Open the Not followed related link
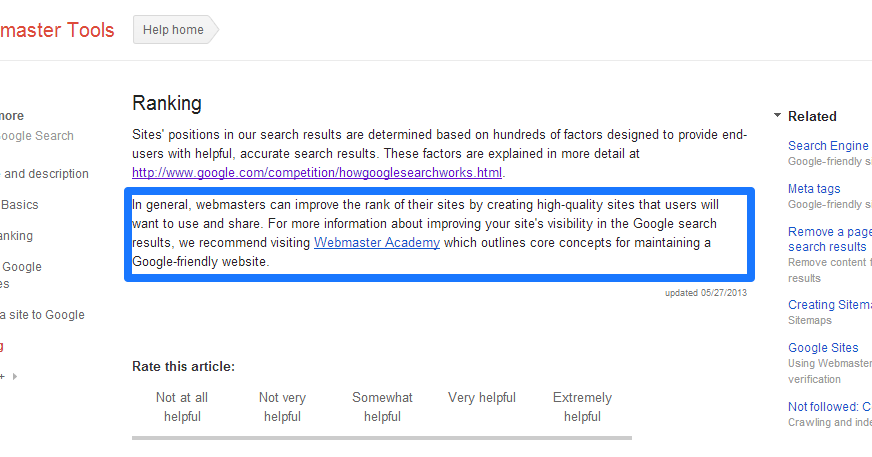This screenshot has height=457, width=872. (x=829, y=407)
